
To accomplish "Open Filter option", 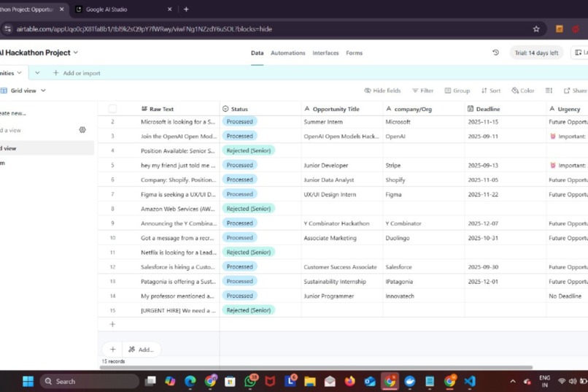I will coord(422,91).
